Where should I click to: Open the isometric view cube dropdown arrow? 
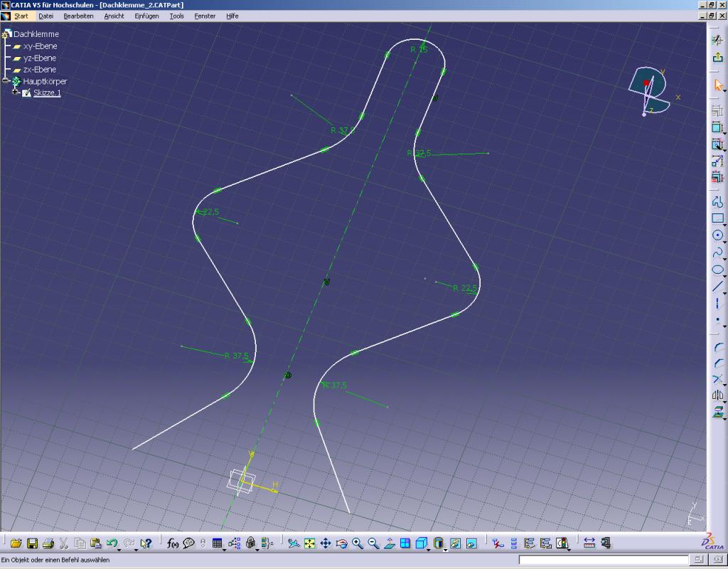point(429,550)
